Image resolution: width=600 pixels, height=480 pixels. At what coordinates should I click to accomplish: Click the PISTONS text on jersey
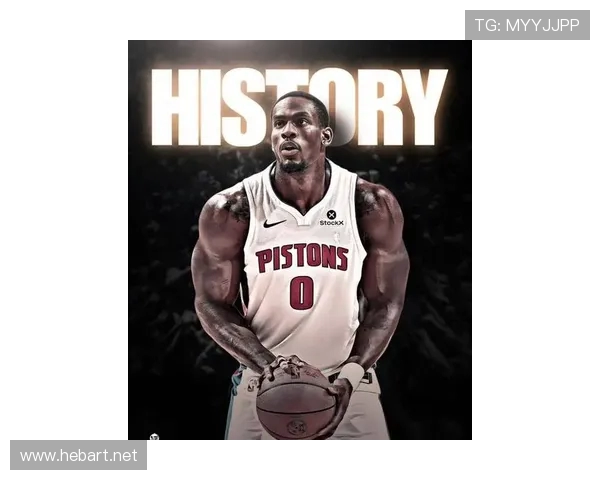point(302,259)
